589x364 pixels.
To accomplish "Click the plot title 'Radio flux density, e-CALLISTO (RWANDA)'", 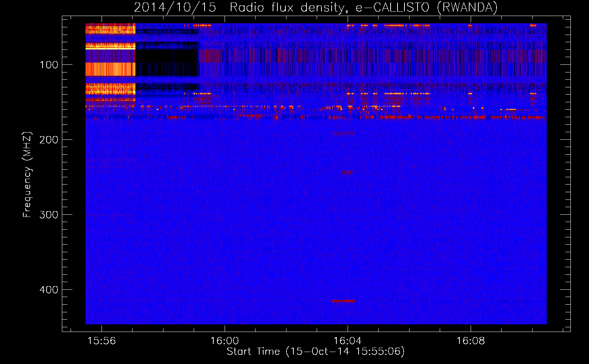I will pos(364,7).
